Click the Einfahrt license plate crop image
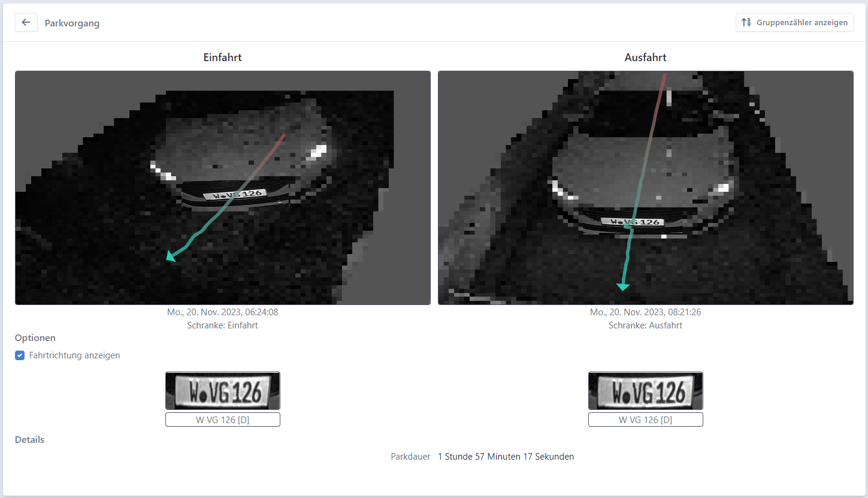The image size is (868, 498). (223, 391)
